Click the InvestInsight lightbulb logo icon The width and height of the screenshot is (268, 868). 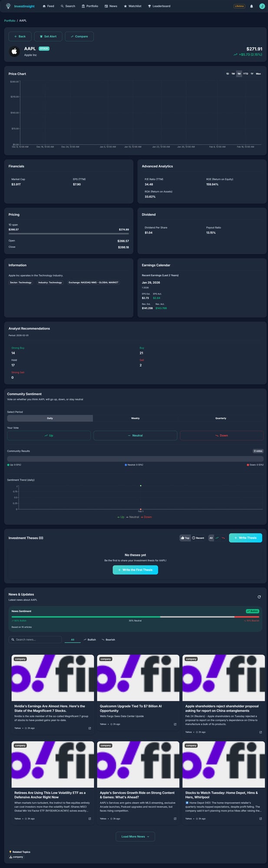[x=8, y=6]
